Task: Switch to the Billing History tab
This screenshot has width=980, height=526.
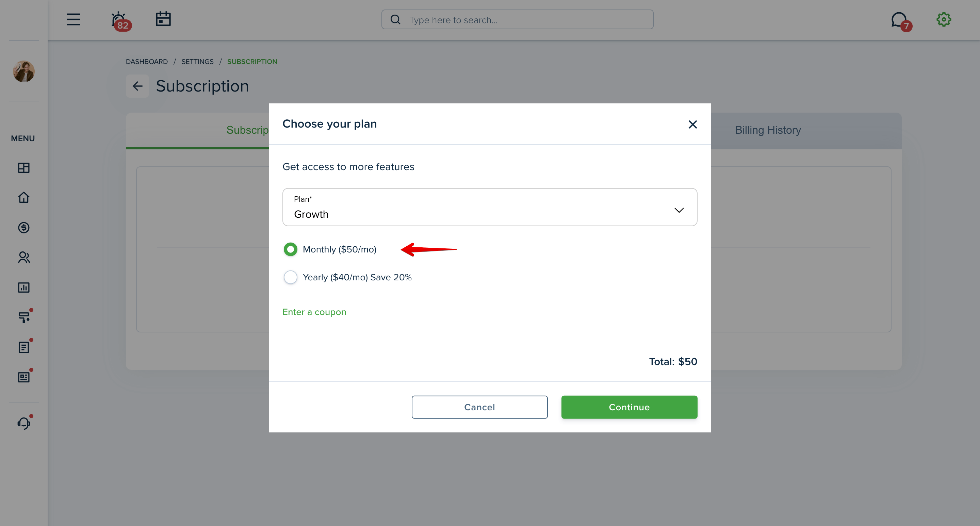Action: [x=768, y=130]
